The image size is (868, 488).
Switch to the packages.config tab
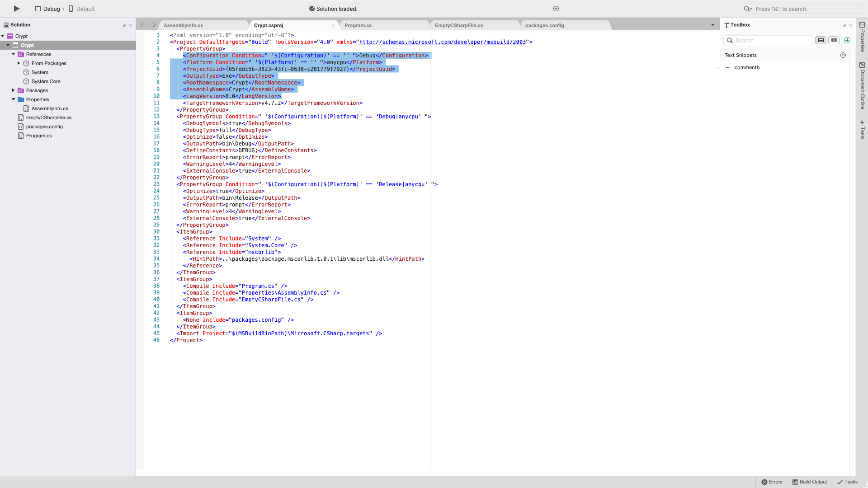click(544, 25)
